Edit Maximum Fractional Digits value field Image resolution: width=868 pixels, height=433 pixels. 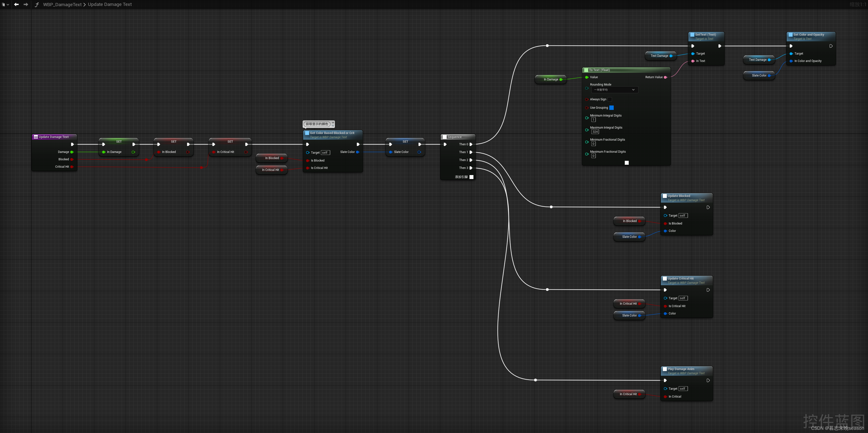tap(593, 156)
